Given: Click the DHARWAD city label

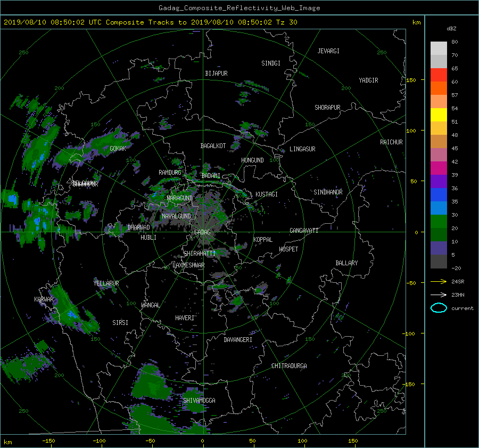Looking at the screenshot, I should pyautogui.click(x=138, y=227).
